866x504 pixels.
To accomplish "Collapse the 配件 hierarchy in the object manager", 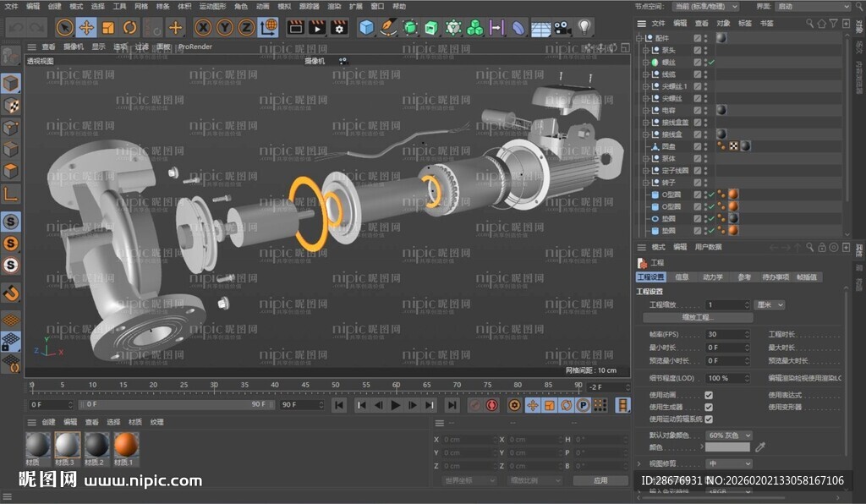I will [x=638, y=39].
